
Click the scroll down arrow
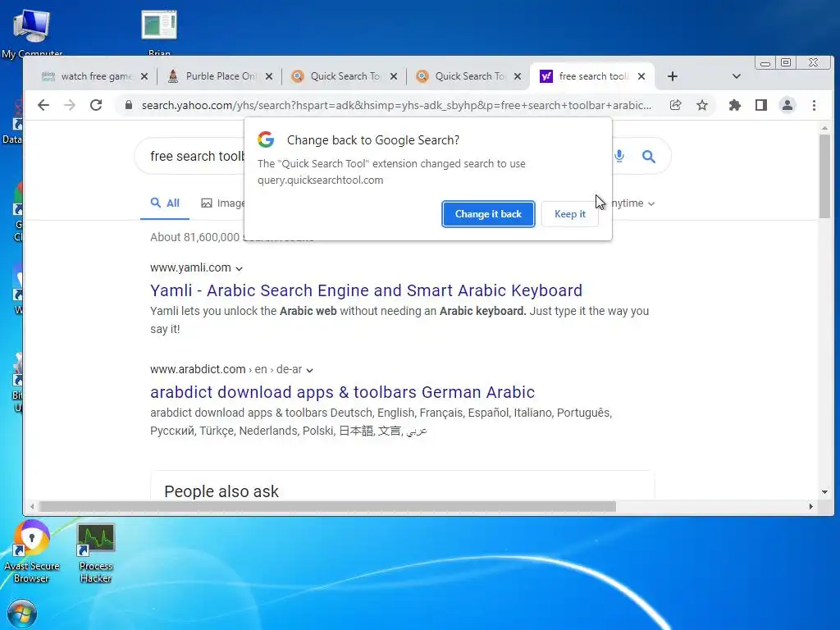[824, 492]
